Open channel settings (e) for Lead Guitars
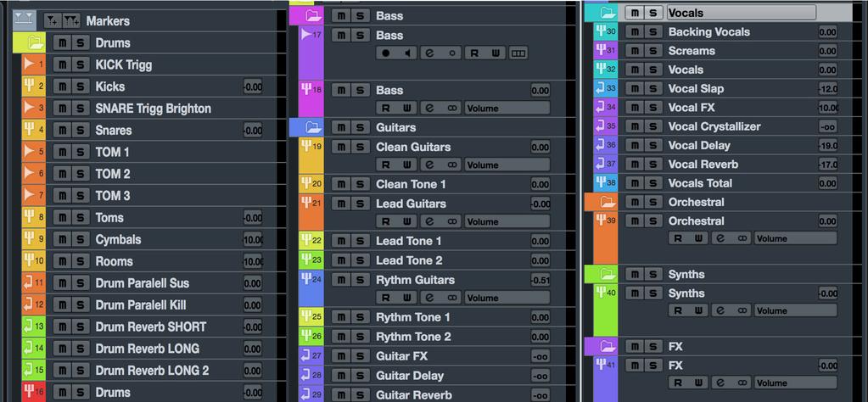The image size is (868, 402). (429, 221)
